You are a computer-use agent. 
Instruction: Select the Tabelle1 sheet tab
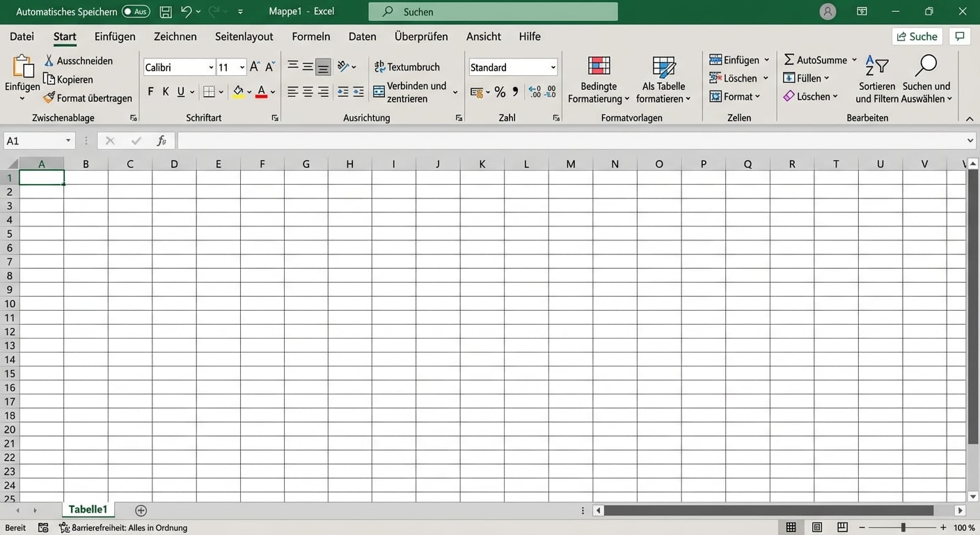[88, 510]
